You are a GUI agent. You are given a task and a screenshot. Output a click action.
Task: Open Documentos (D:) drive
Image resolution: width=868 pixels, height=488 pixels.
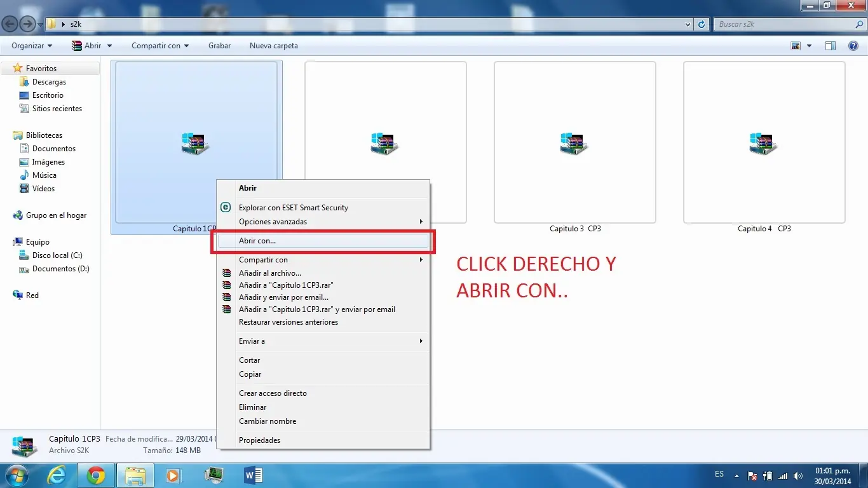point(60,269)
